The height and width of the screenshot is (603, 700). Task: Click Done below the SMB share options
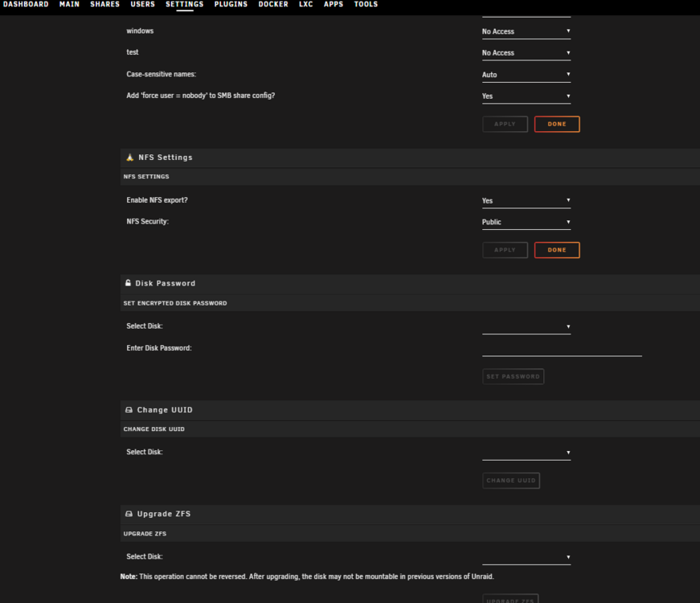point(557,124)
